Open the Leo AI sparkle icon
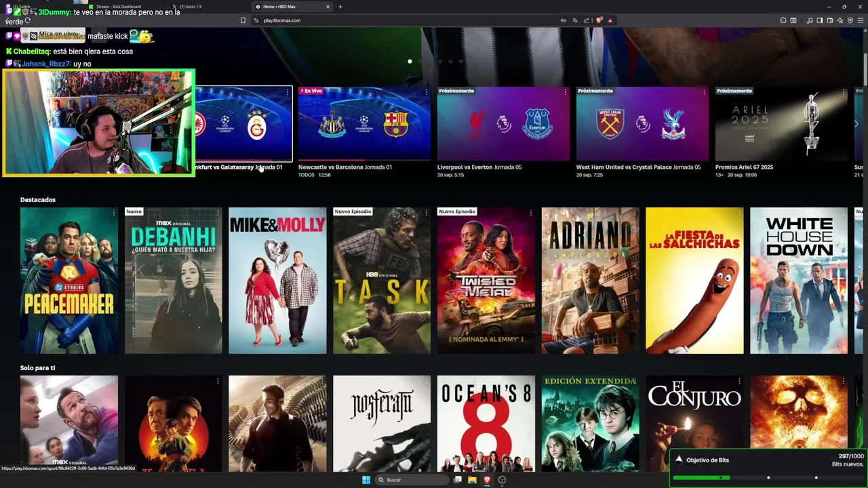The image size is (868, 488). point(840,20)
